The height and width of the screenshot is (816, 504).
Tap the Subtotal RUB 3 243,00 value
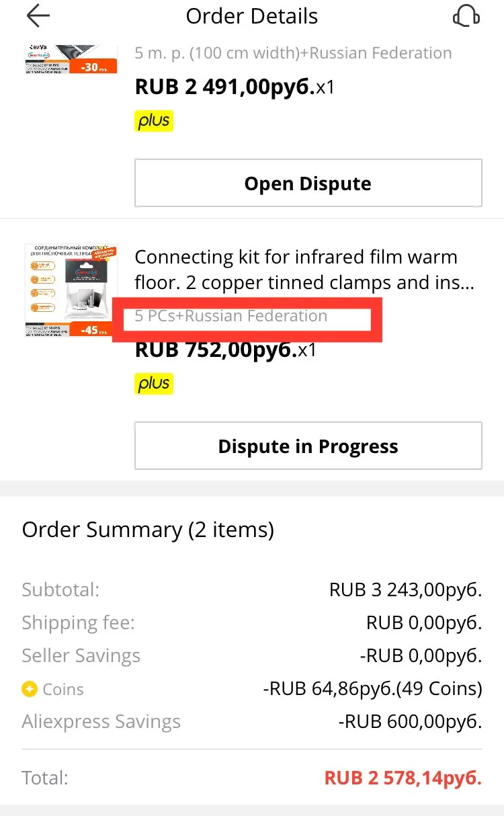(406, 590)
